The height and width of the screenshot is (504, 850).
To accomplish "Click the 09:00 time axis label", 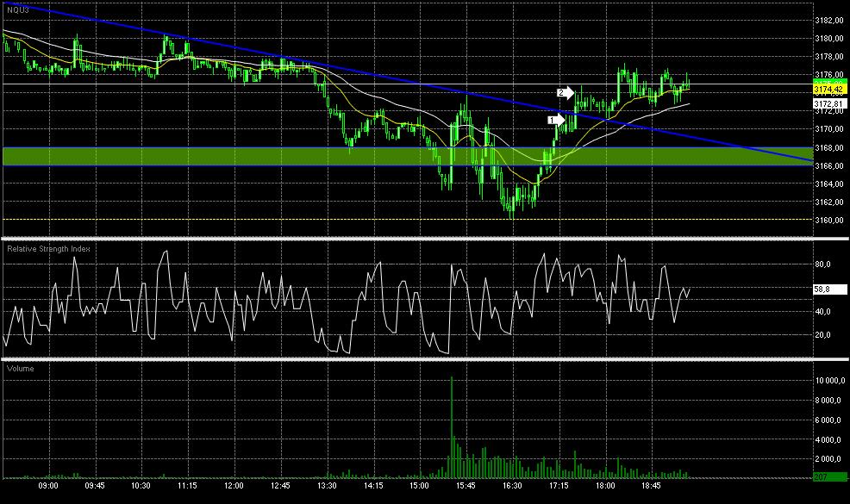I will coord(48,486).
